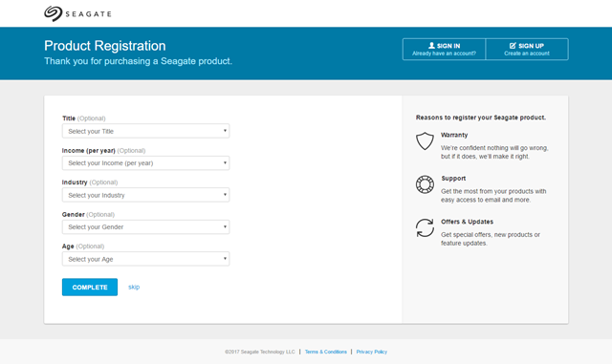Image resolution: width=612 pixels, height=364 pixels.
Task: Open the Terms & Conditions link
Action: click(x=326, y=352)
